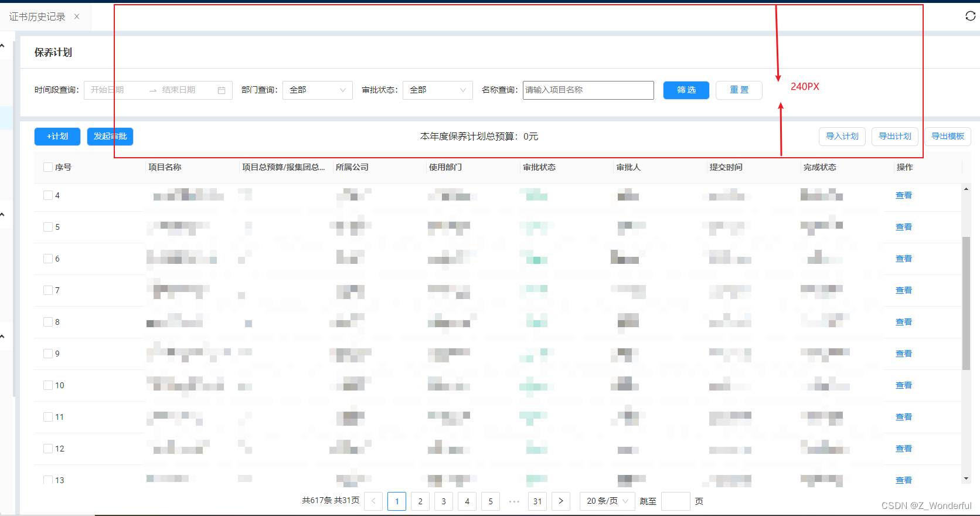980x516 pixels.
Task: Check the checkbox for row 8
Action: 48,322
